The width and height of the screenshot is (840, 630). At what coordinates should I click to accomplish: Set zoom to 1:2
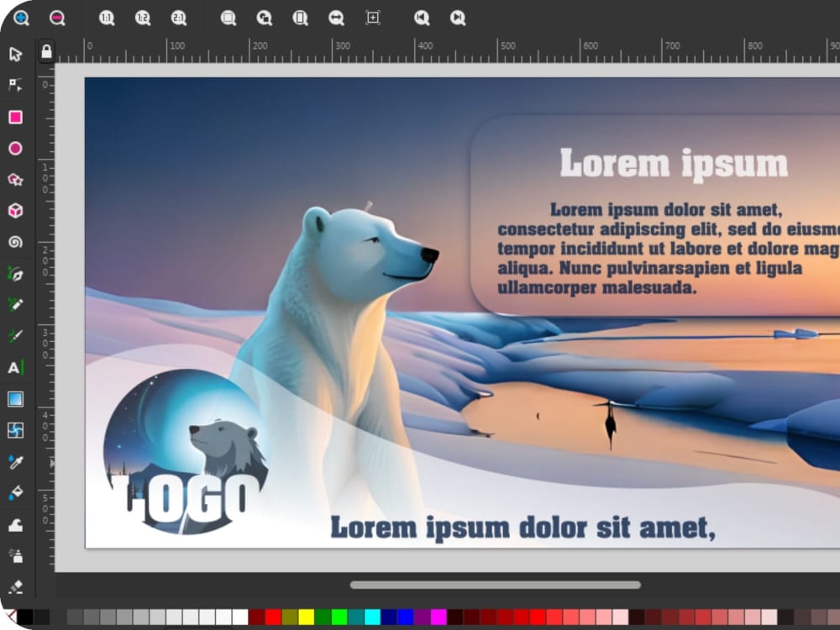(x=143, y=18)
